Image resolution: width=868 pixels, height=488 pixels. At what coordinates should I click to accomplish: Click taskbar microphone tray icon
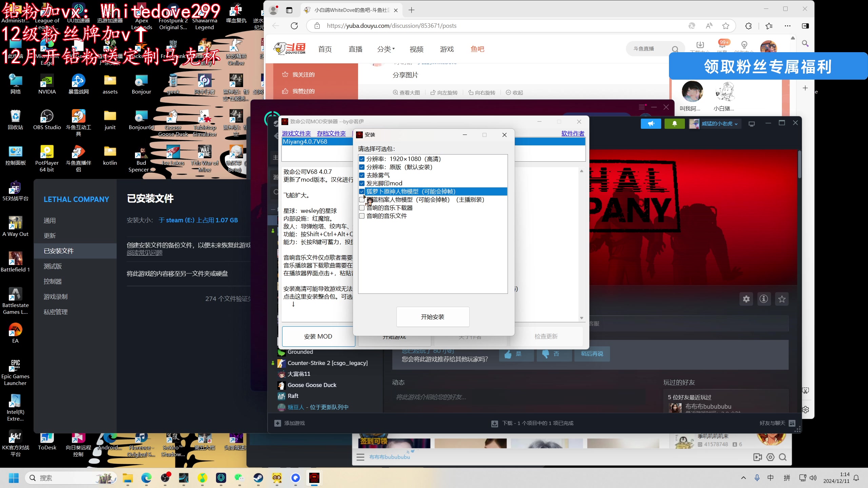757,478
